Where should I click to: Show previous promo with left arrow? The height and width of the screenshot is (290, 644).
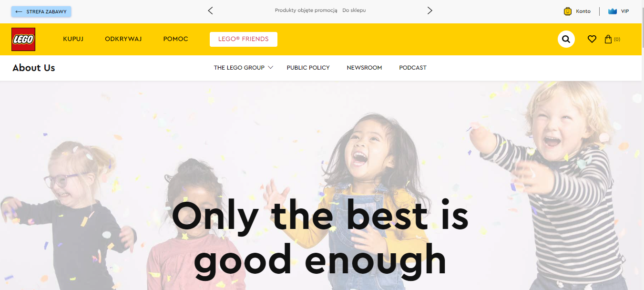(x=210, y=10)
